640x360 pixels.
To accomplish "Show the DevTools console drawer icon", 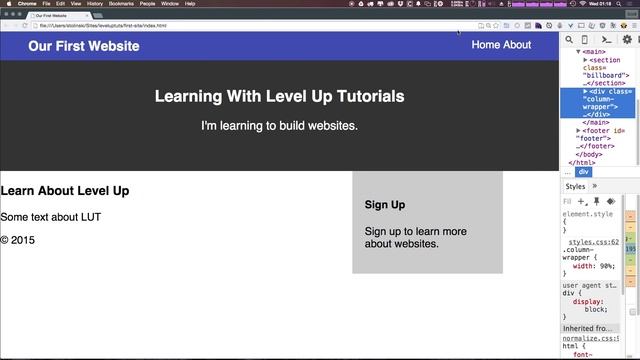I will (607, 40).
